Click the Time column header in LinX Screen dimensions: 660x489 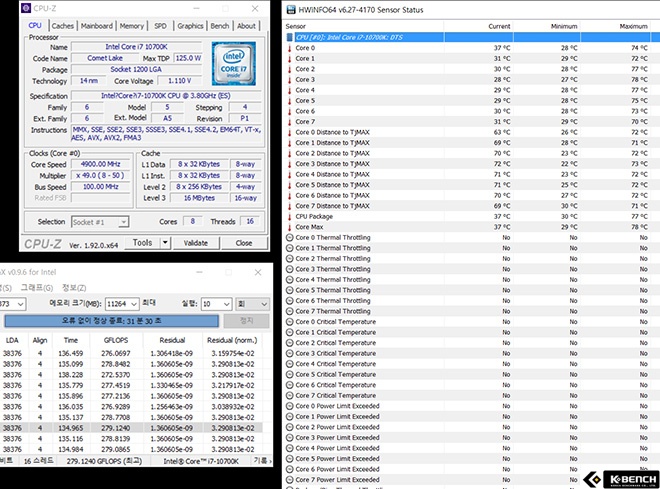tap(71, 340)
